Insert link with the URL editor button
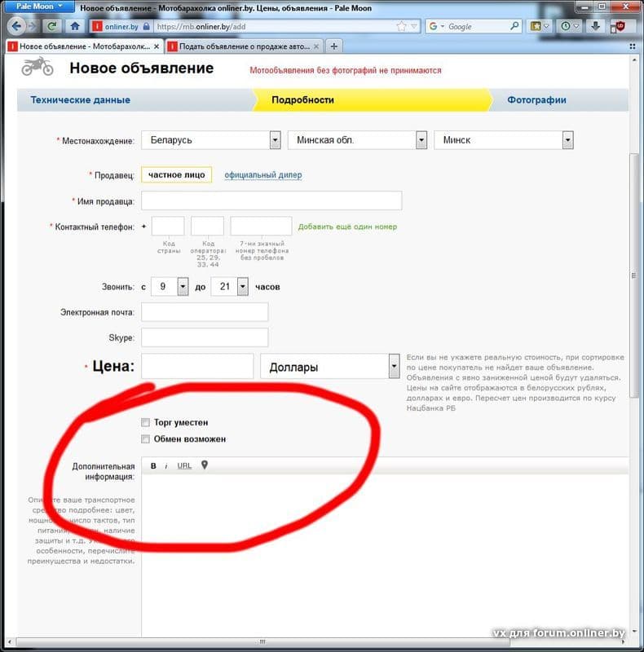Viewport: 644px width, 652px height. [184, 465]
